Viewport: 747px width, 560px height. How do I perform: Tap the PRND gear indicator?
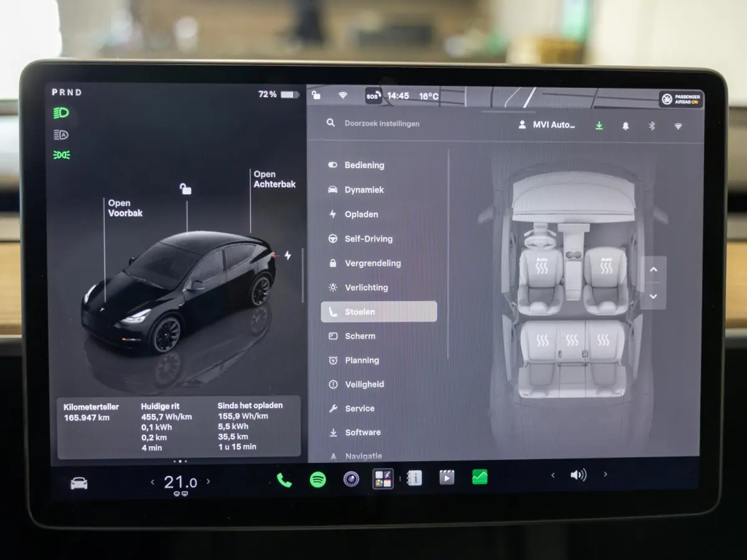[x=67, y=92]
